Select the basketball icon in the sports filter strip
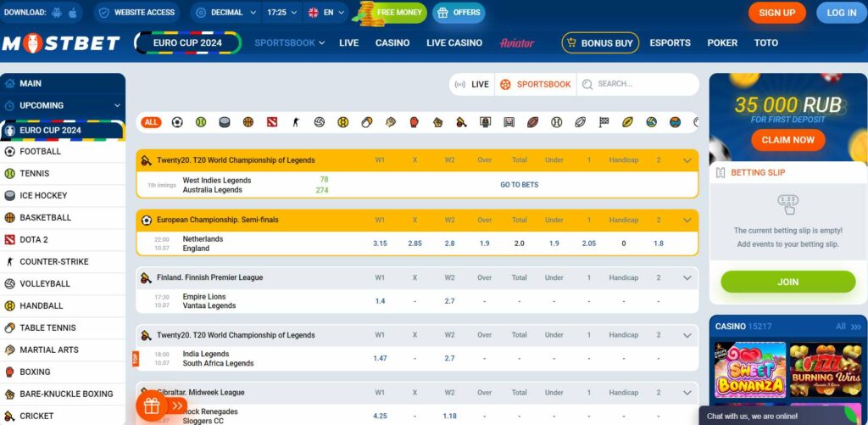 (x=248, y=122)
